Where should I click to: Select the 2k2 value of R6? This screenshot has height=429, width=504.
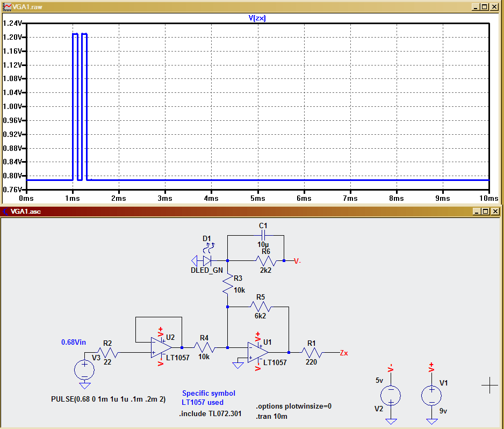[265, 271]
